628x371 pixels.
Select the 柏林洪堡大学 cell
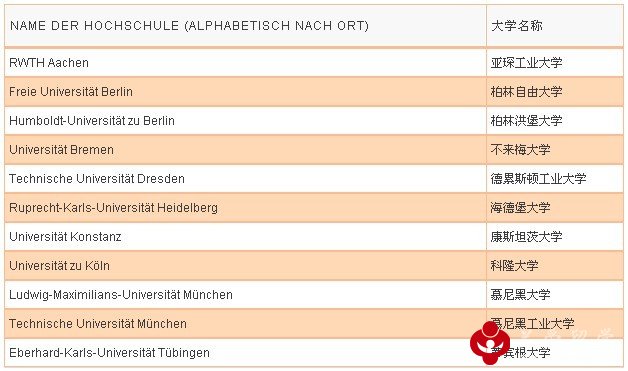[555, 121]
